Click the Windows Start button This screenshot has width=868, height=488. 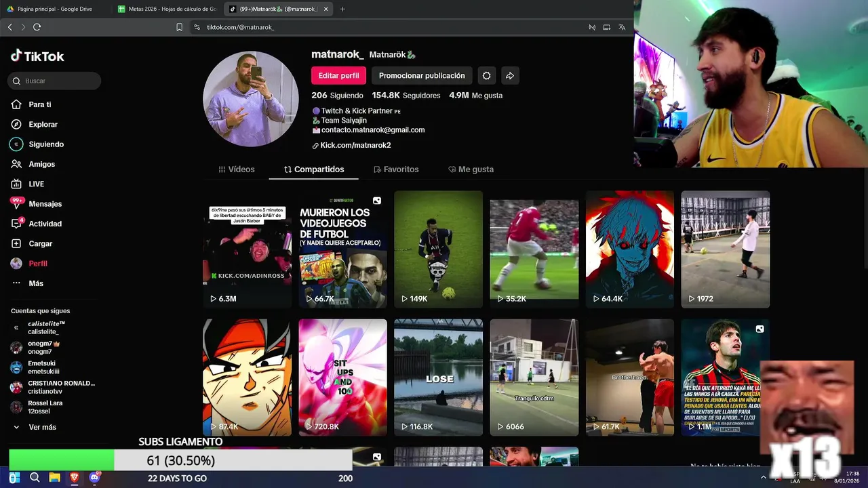click(14, 478)
